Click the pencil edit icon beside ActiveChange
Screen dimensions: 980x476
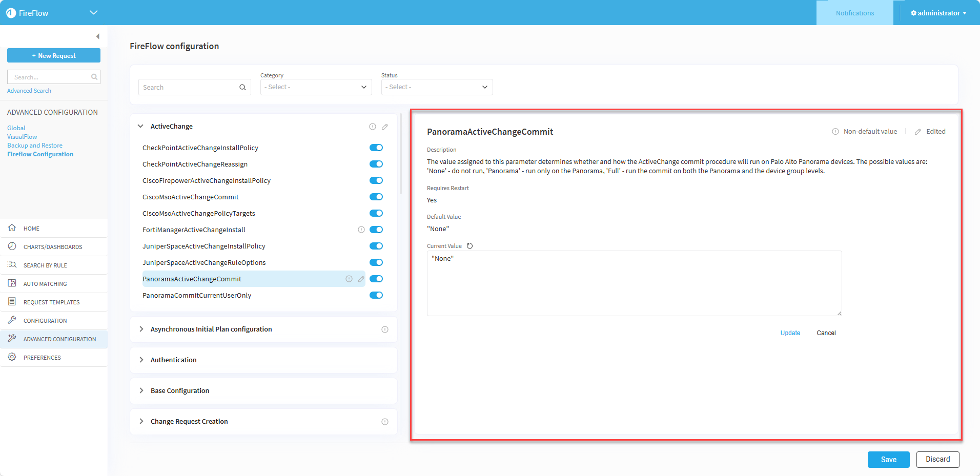click(385, 127)
